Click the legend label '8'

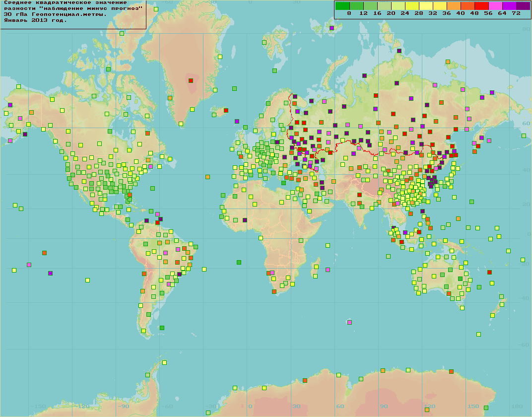click(349, 13)
